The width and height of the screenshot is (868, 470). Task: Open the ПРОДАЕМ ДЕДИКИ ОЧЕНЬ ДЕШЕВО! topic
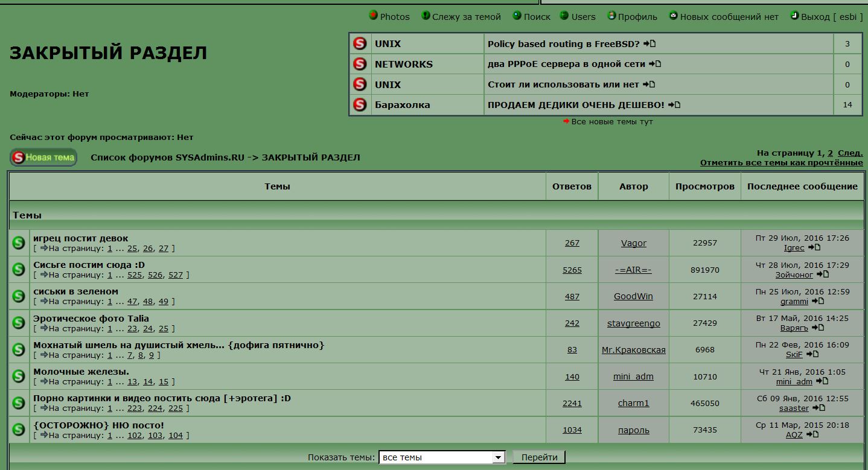point(576,105)
